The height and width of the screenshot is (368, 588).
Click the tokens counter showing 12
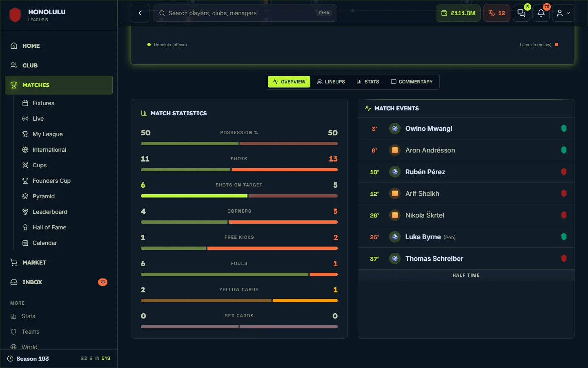pos(497,13)
